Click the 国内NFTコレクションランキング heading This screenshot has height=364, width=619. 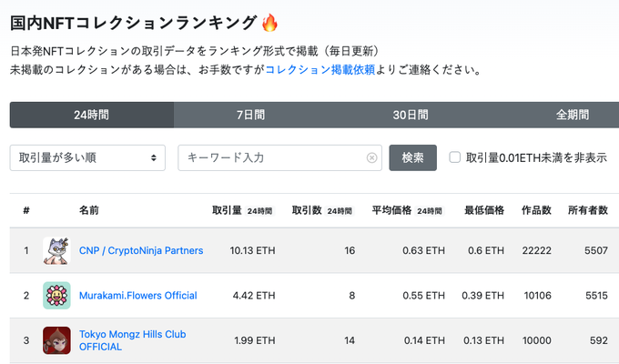(x=134, y=23)
